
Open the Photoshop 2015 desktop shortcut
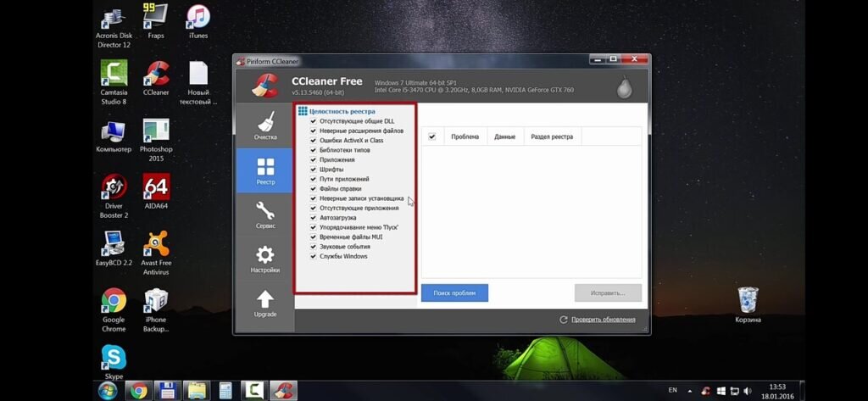click(x=156, y=140)
